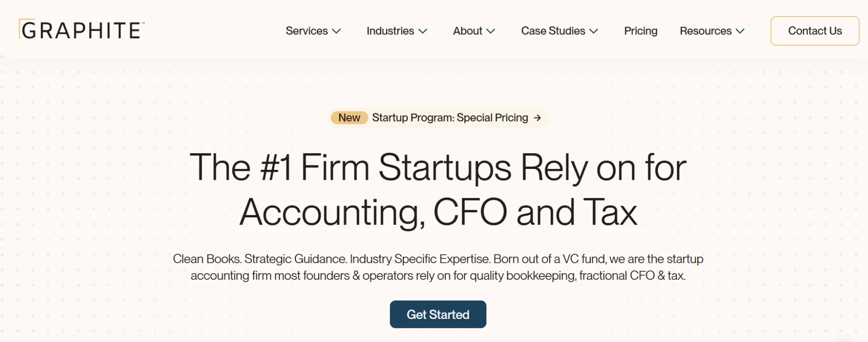This screenshot has width=868, height=342.
Task: Click the yellow New badge
Action: click(349, 118)
